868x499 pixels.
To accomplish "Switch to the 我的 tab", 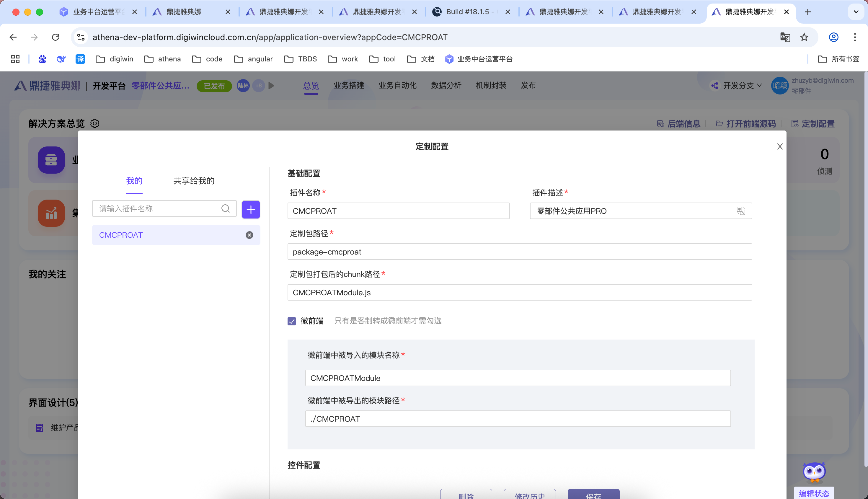I will (134, 181).
